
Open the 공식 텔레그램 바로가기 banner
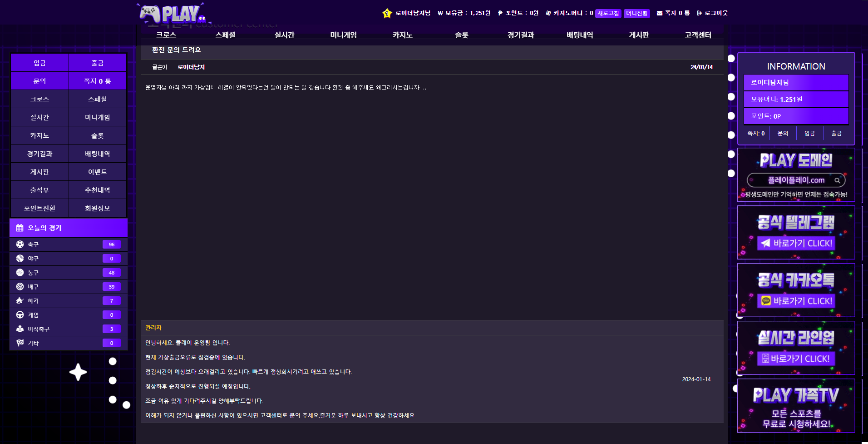[x=796, y=233]
